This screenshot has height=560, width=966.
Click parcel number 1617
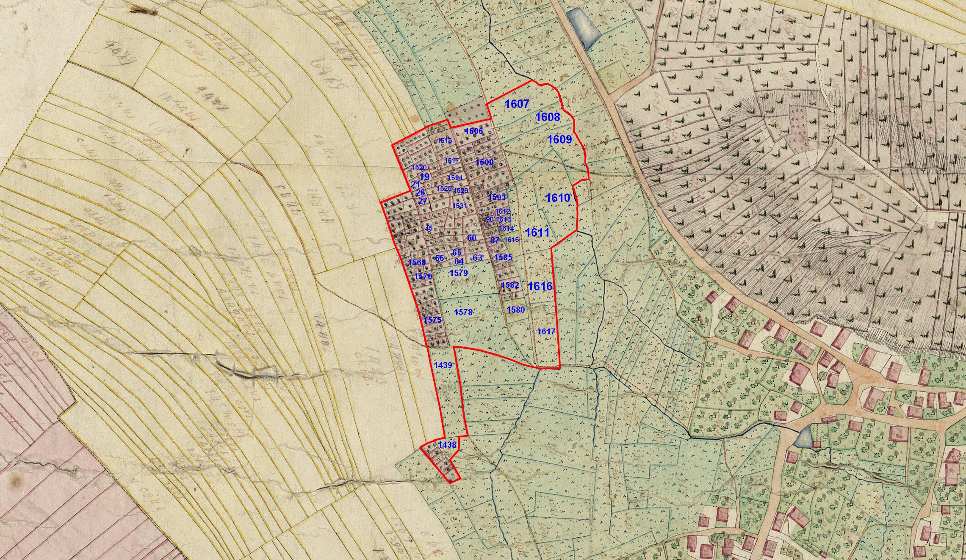[546, 331]
